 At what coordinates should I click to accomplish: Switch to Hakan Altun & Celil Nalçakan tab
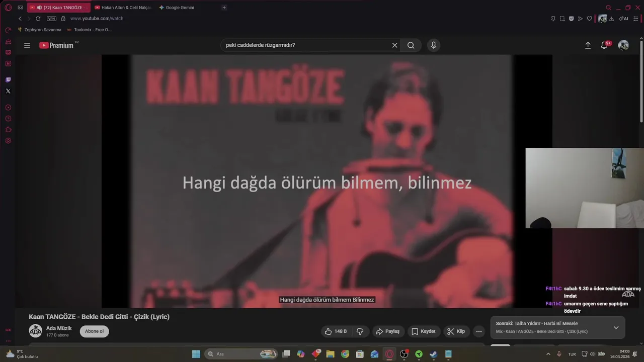(123, 8)
